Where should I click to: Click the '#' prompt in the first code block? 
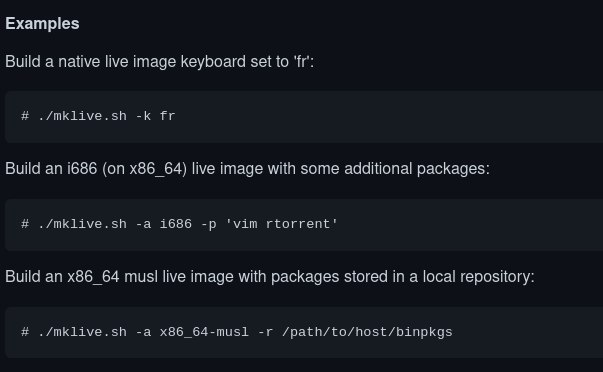pos(25,116)
